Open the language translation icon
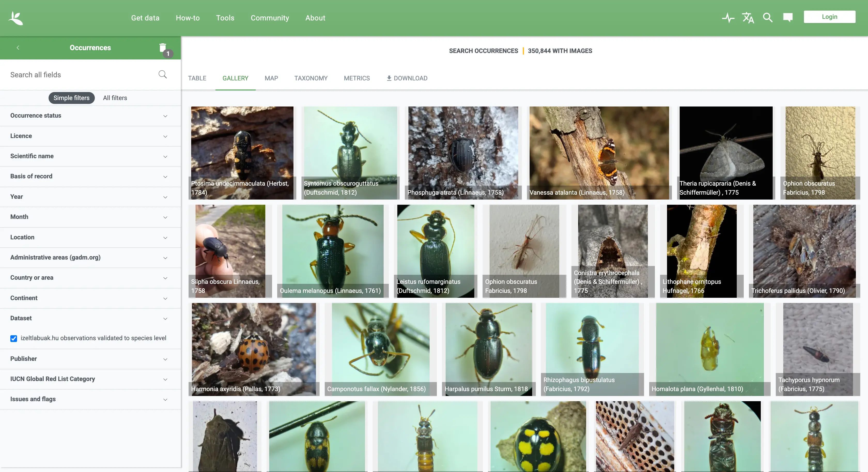The image size is (868, 472). click(748, 18)
